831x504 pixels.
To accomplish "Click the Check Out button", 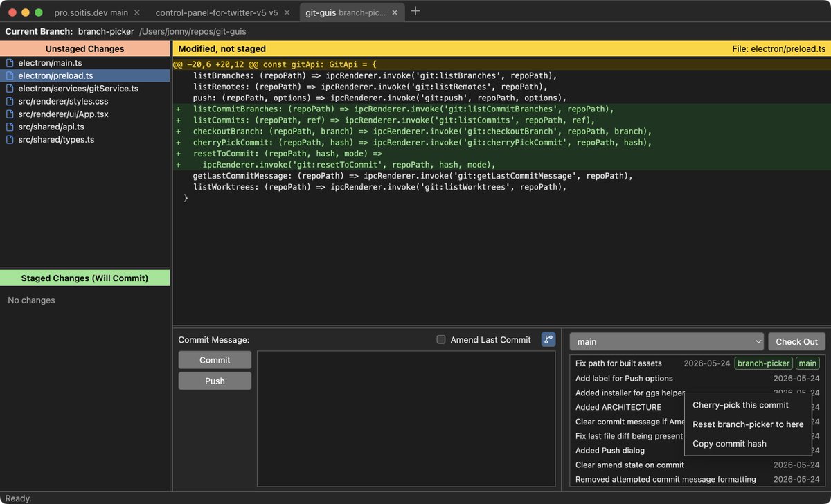I will [x=796, y=341].
